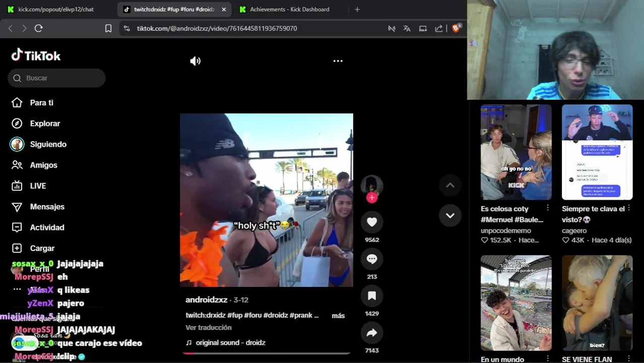Bookmark this page in browser

click(108, 28)
